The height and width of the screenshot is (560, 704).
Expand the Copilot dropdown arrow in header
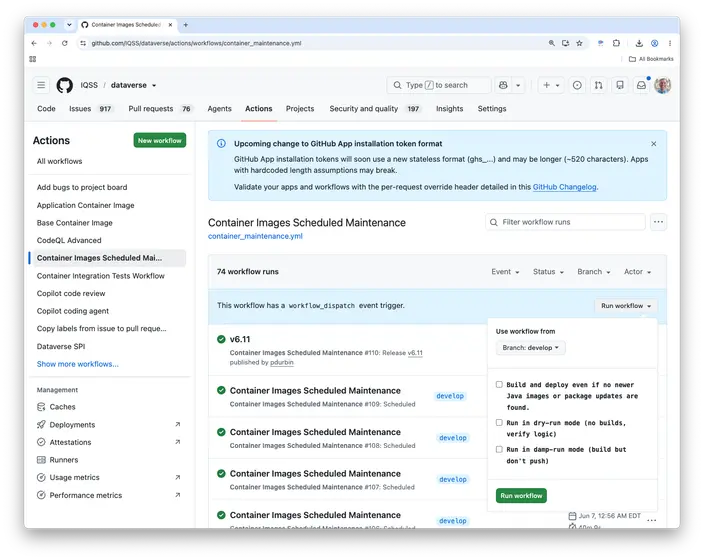(x=518, y=85)
